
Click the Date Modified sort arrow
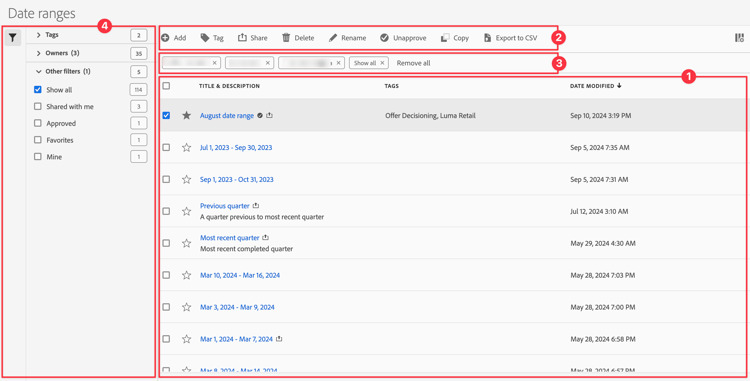(620, 86)
